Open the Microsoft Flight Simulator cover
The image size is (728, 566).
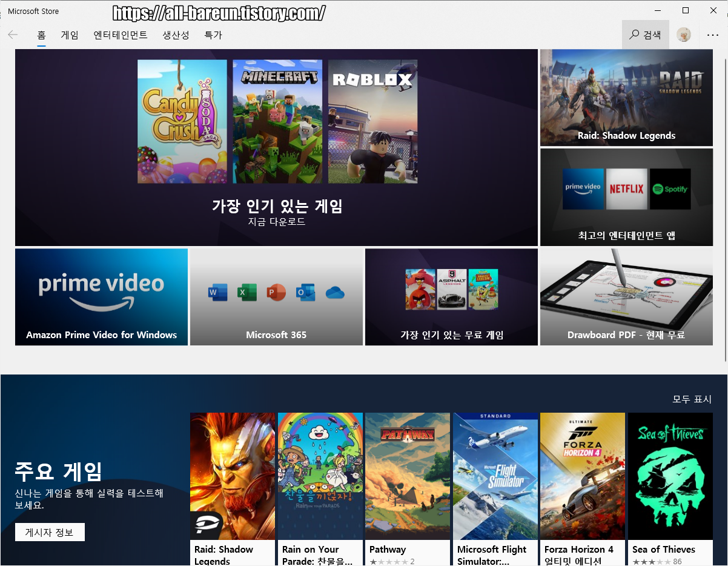(x=495, y=476)
